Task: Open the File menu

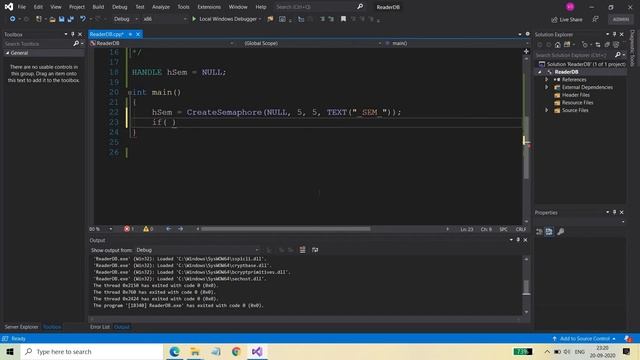Action: (x=22, y=7)
